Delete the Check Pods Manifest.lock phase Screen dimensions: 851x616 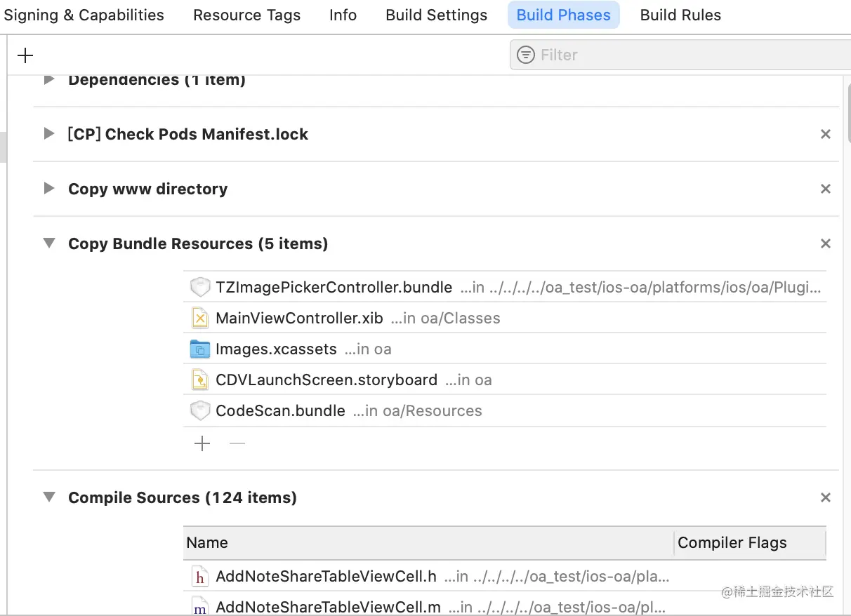pos(826,134)
